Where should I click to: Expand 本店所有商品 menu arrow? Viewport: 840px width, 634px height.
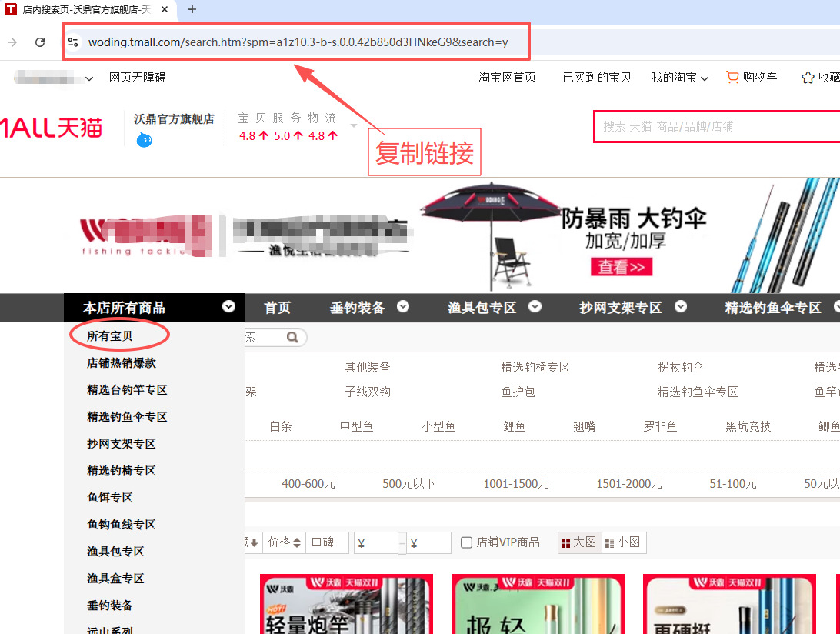coord(228,306)
